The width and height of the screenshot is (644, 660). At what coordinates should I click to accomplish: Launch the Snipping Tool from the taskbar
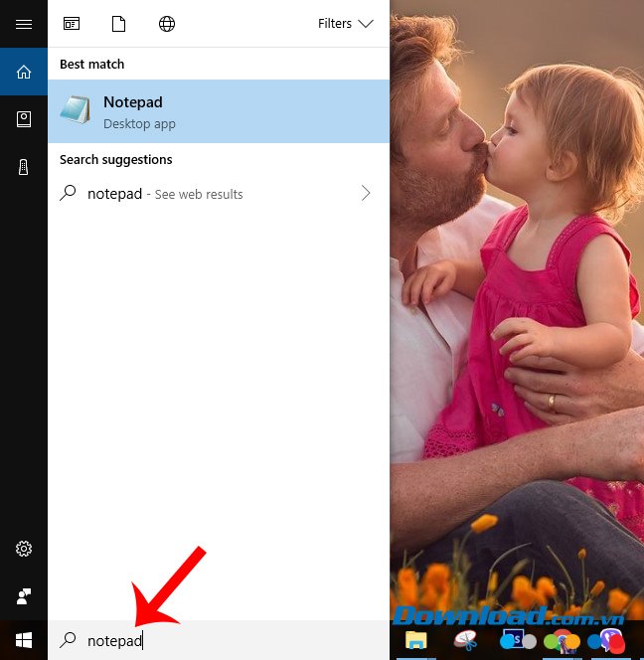click(465, 641)
